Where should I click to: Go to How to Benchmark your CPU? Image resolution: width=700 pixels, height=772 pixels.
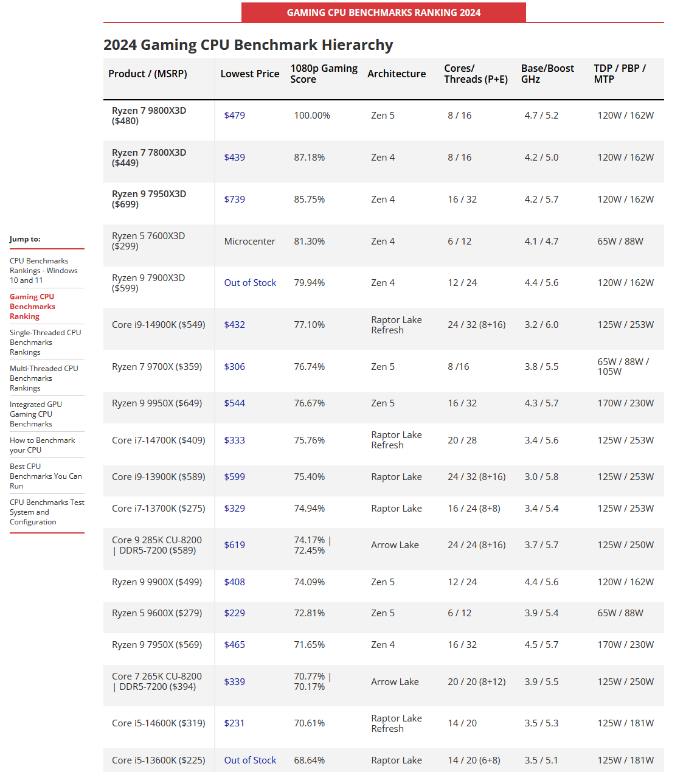coord(43,445)
